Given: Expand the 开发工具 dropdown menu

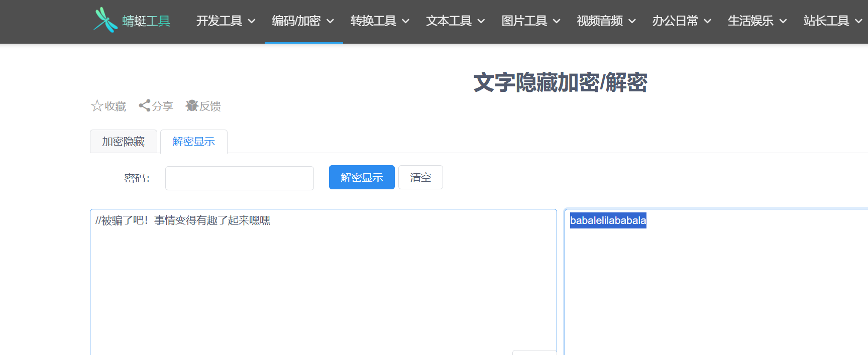Looking at the screenshot, I should [226, 21].
